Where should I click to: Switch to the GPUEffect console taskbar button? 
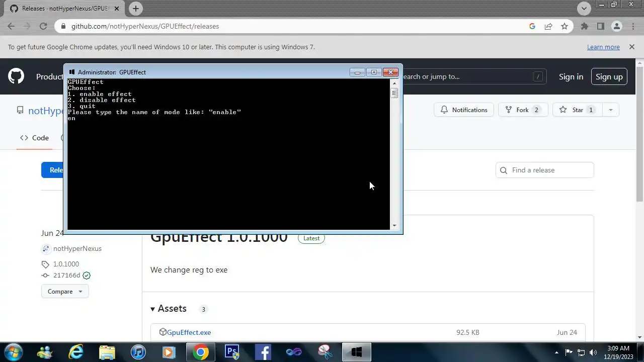click(x=356, y=352)
